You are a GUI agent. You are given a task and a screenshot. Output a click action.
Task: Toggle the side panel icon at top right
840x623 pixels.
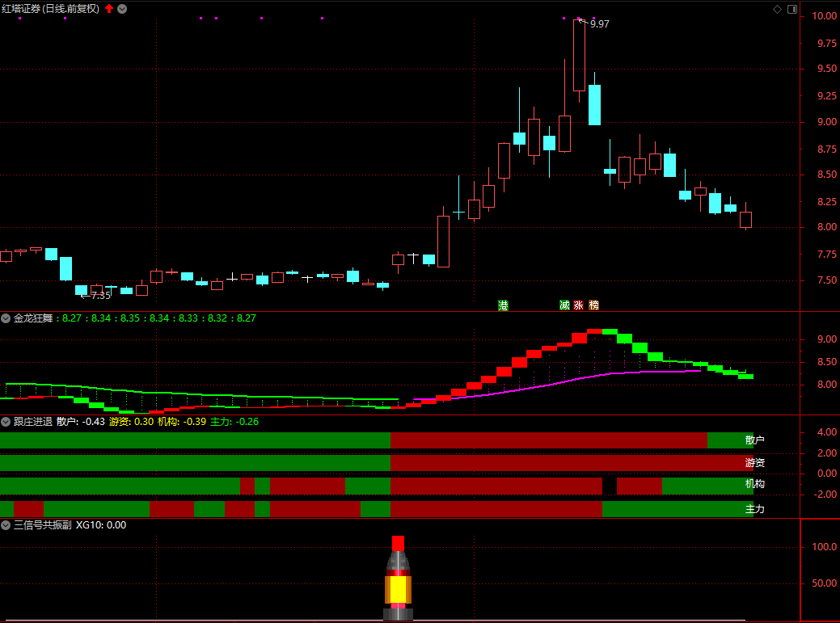pos(792,9)
